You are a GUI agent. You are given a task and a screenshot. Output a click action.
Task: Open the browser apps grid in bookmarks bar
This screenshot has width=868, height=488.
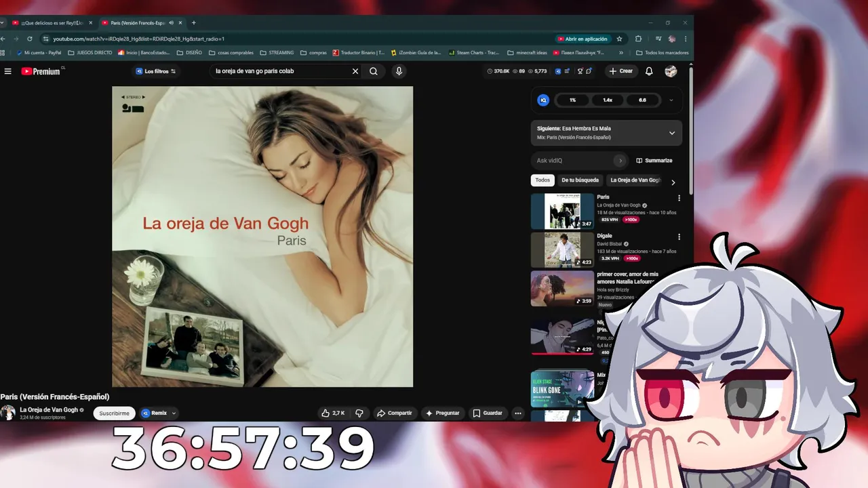[3, 52]
